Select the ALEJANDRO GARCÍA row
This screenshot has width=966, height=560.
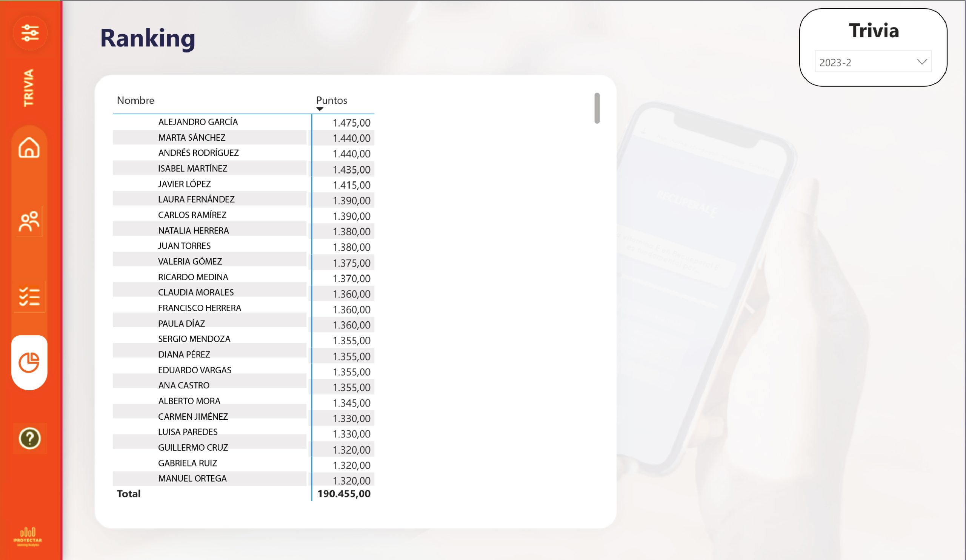198,122
